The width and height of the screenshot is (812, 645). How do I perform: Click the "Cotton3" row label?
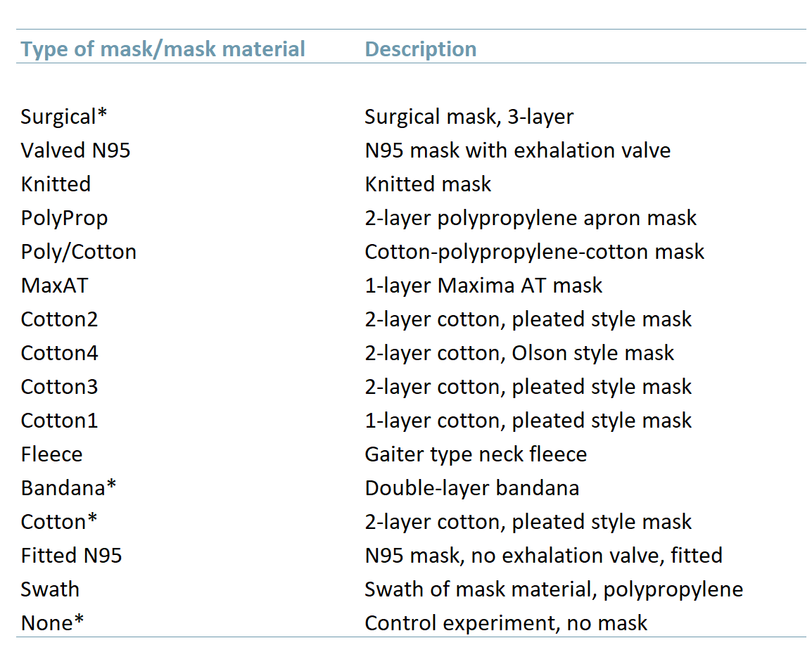coord(59,386)
